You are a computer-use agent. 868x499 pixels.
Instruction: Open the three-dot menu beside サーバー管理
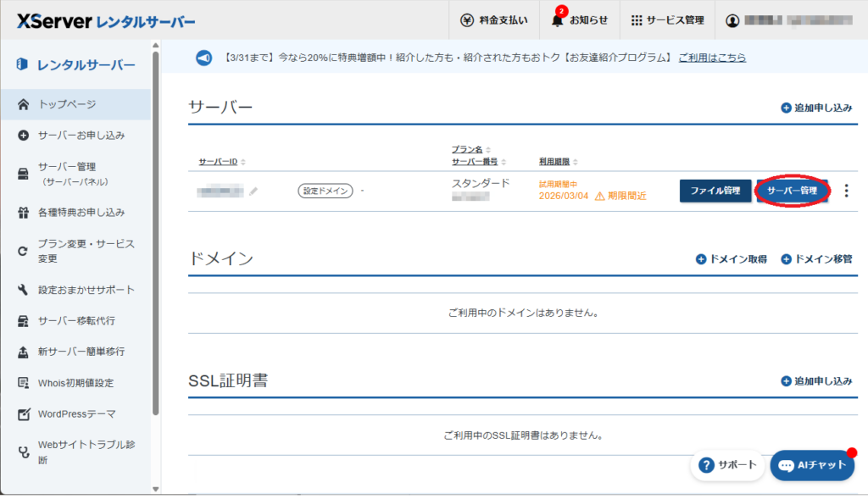tap(846, 191)
